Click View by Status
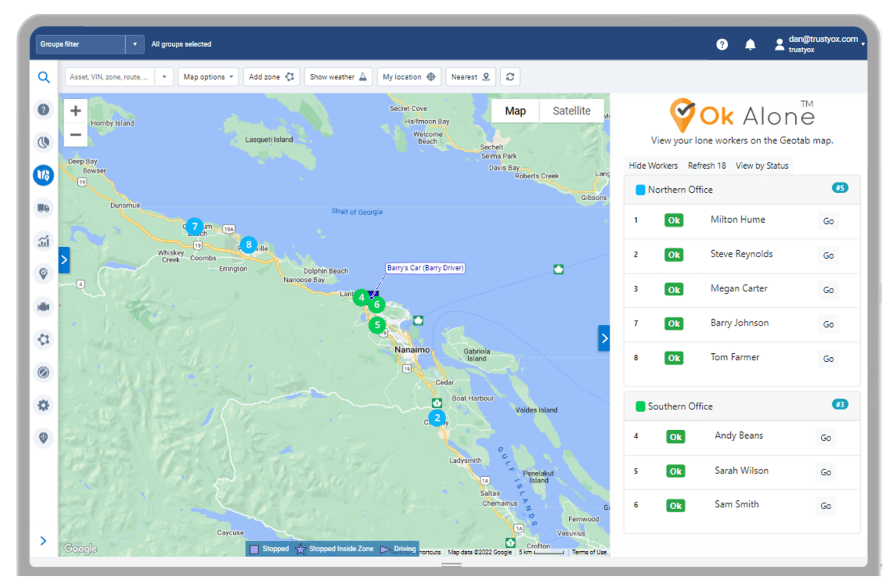 click(762, 165)
